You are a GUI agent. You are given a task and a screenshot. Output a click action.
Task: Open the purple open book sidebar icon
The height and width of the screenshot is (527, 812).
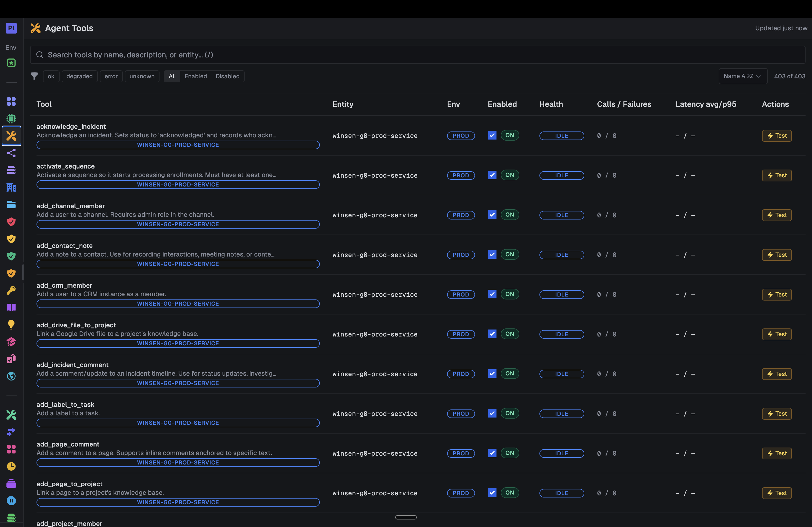[x=11, y=307]
